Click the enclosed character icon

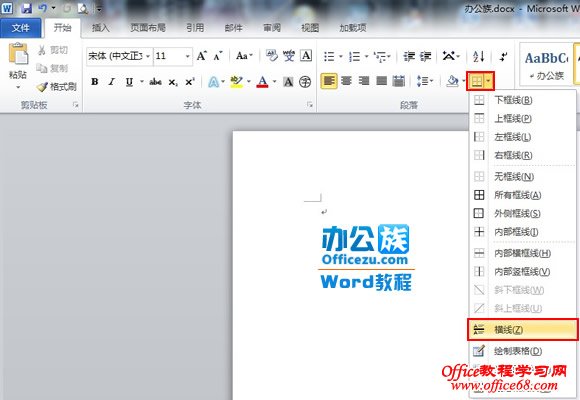pos(305,82)
